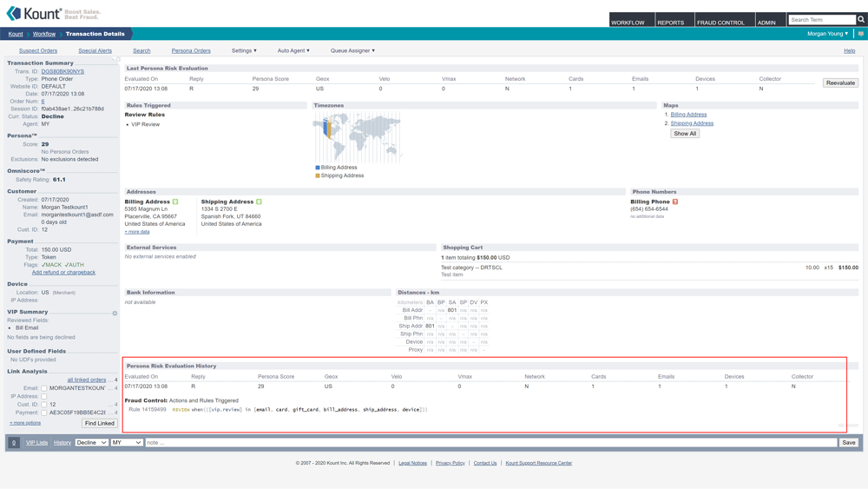Open the VIP Summary gear icon

click(x=115, y=313)
